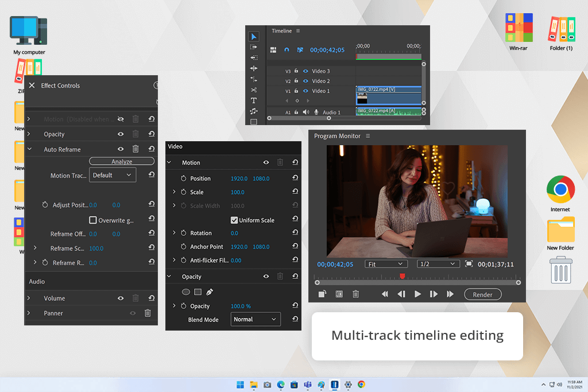Hide Video 1 track with eye icon

305,91
